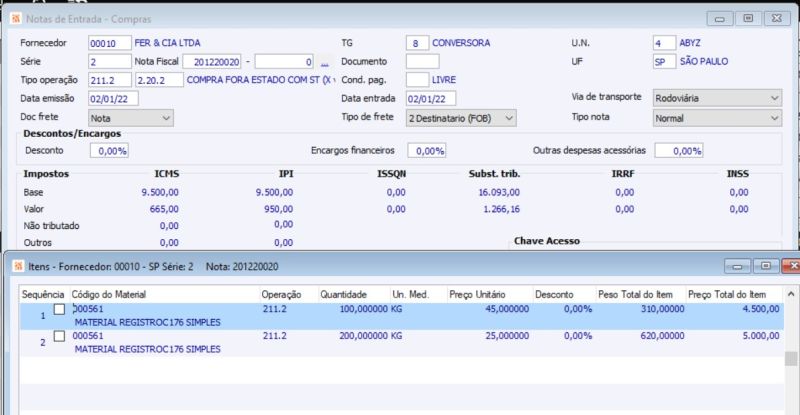Tick the checkbox of item sequence 2
800x415 pixels.
[59, 336]
